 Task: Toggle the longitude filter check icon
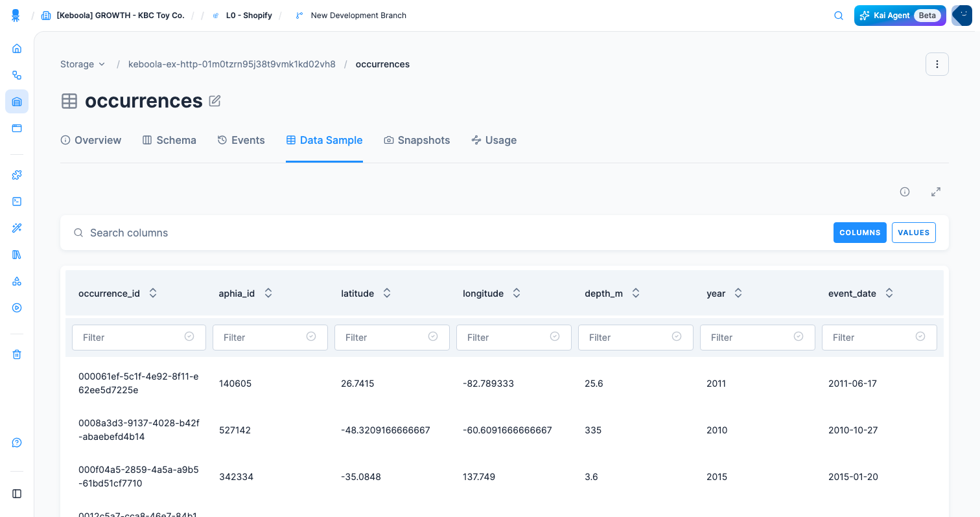[555, 336]
